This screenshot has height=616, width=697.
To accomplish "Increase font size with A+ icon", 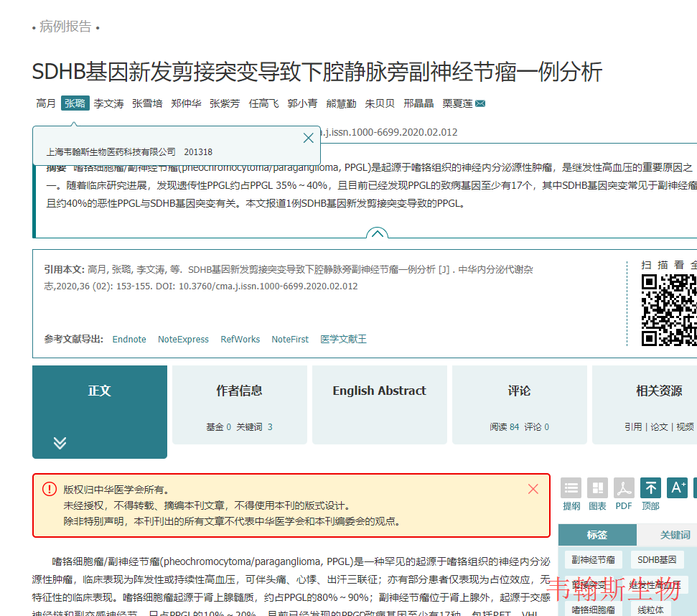I will pos(677,488).
